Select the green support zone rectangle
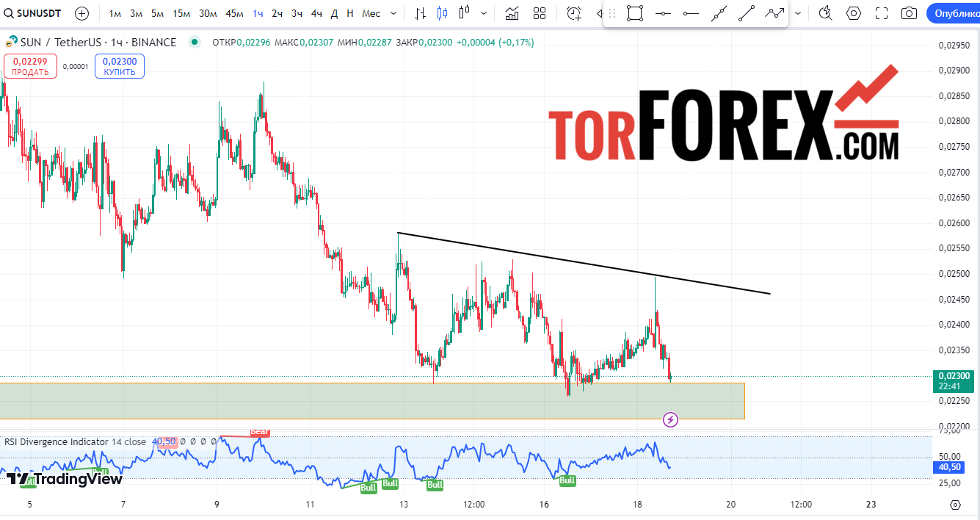980x520 pixels. point(372,401)
